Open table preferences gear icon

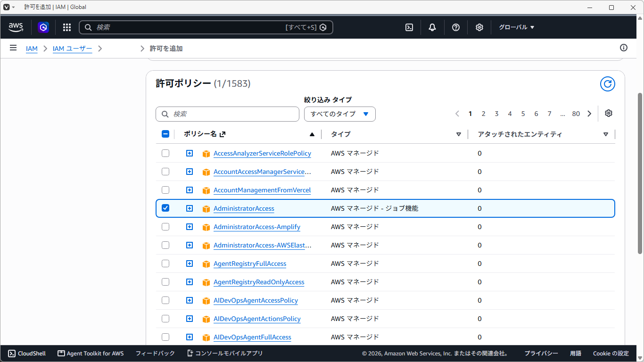point(609,113)
